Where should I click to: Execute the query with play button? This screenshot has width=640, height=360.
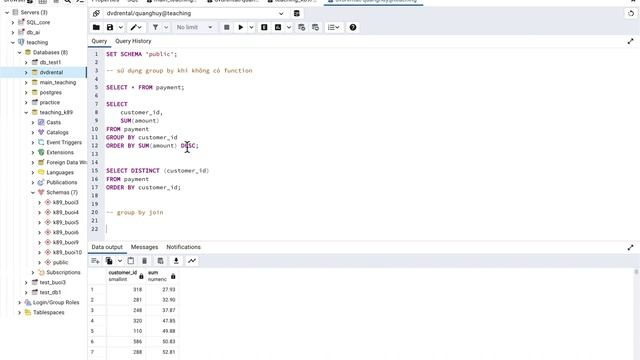(240, 27)
